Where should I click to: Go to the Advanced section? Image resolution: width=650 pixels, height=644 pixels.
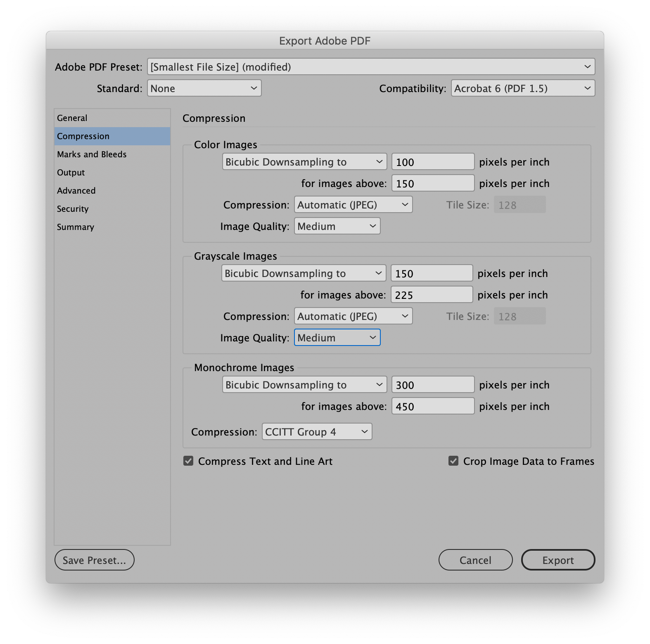pos(112,191)
